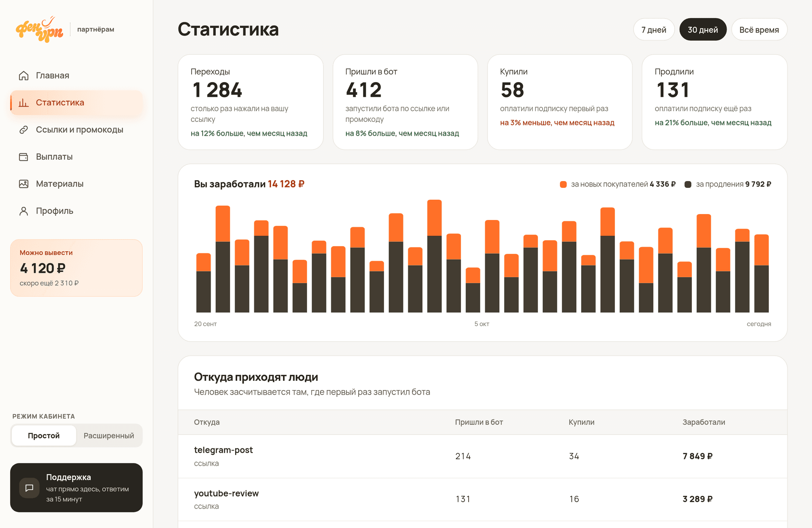The image size is (812, 528).
Task: Click the 34 value in telegram-post row
Action: point(574,456)
